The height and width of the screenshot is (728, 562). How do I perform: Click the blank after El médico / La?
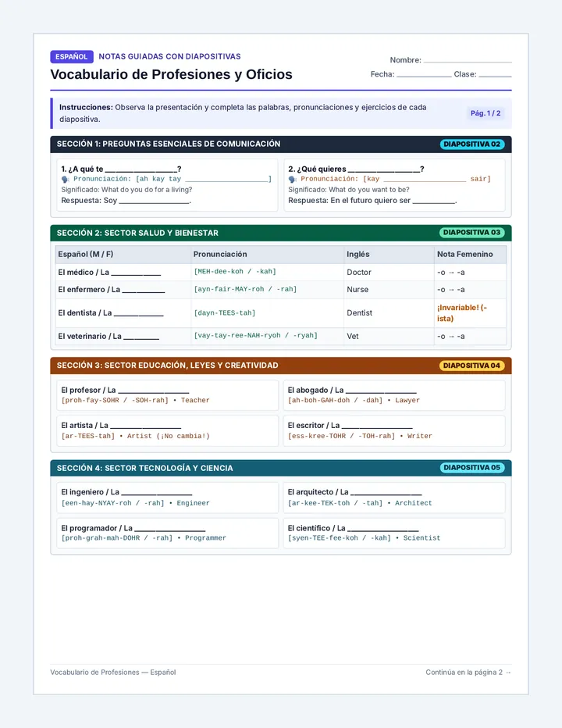pyautogui.click(x=136, y=273)
